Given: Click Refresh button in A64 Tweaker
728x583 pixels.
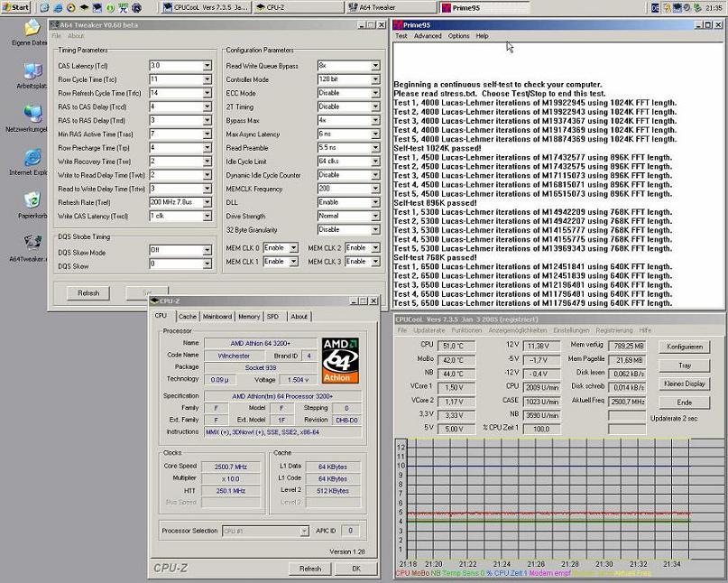Looking at the screenshot, I should (88, 293).
